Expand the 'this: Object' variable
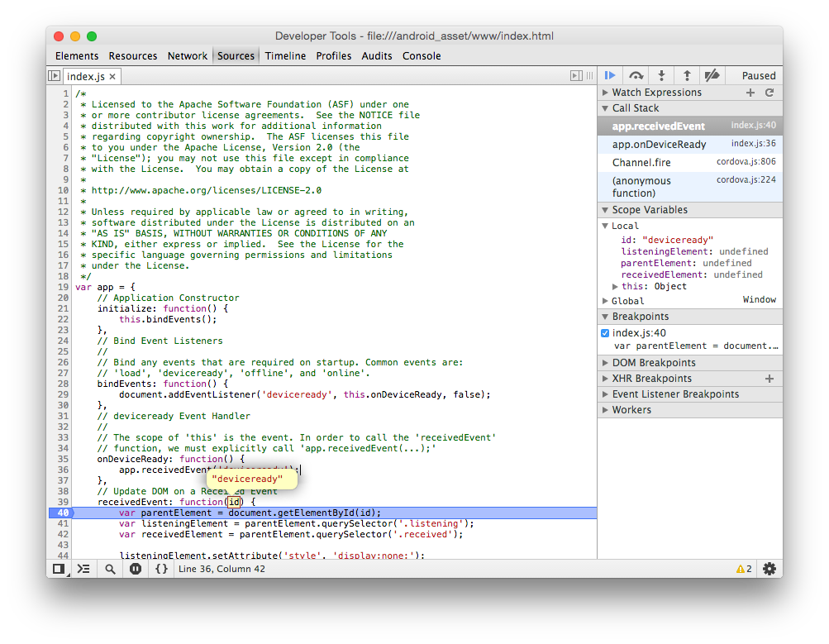The width and height of the screenshot is (829, 644). tap(615, 287)
